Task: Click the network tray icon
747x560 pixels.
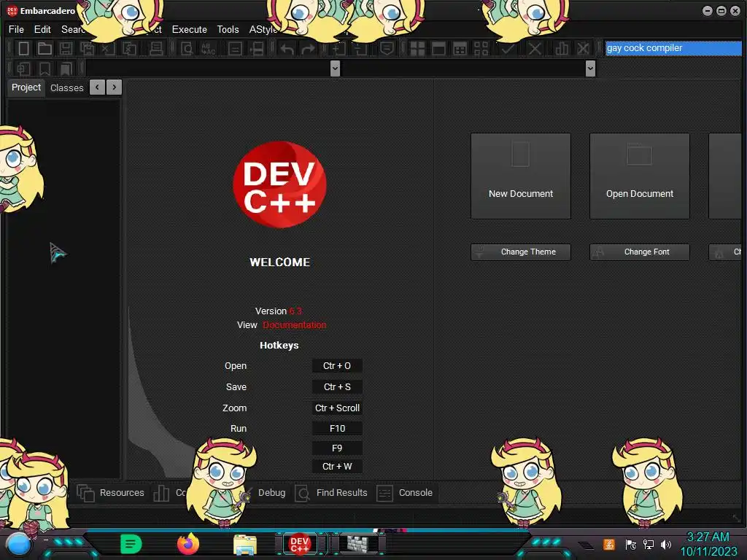Action: coord(648,544)
